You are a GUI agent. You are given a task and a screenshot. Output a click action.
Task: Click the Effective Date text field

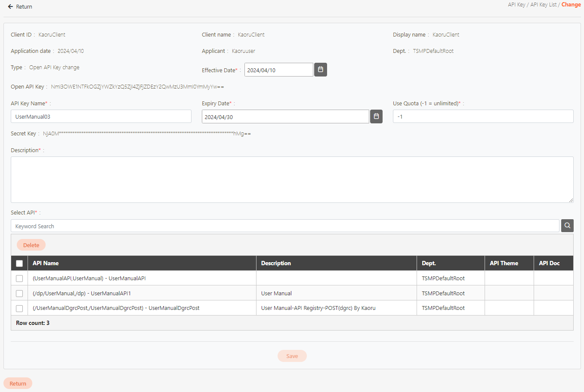point(278,70)
